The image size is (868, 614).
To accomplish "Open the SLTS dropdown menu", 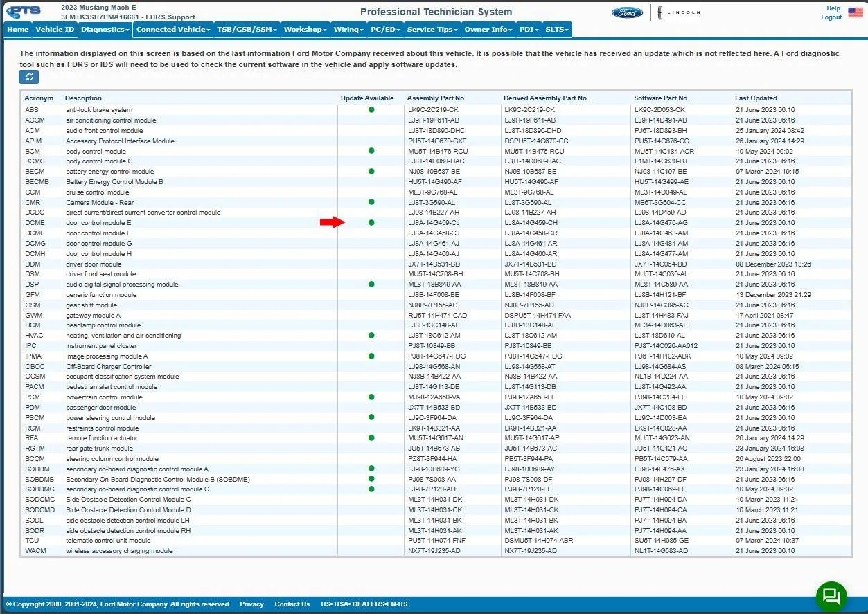I will [x=557, y=30].
